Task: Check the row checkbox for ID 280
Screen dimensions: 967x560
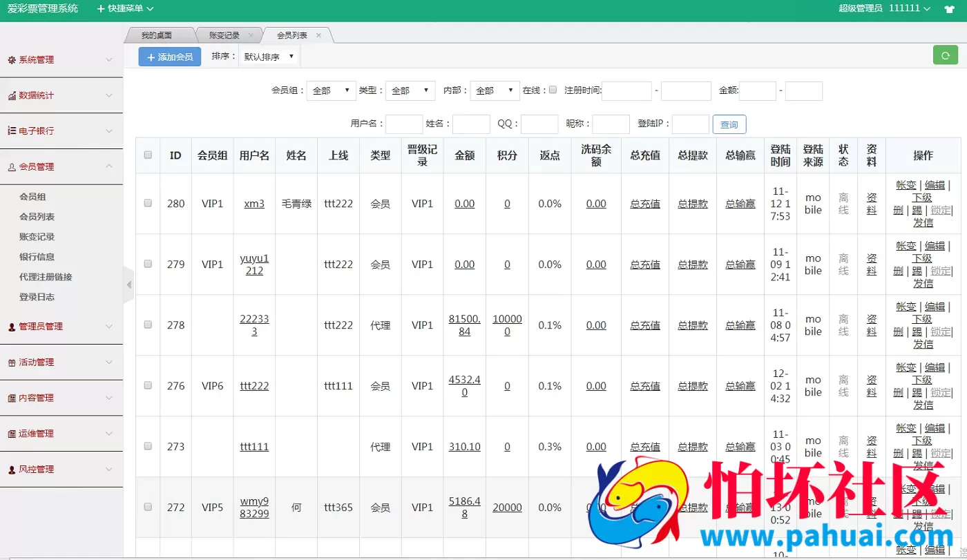Action: point(148,203)
